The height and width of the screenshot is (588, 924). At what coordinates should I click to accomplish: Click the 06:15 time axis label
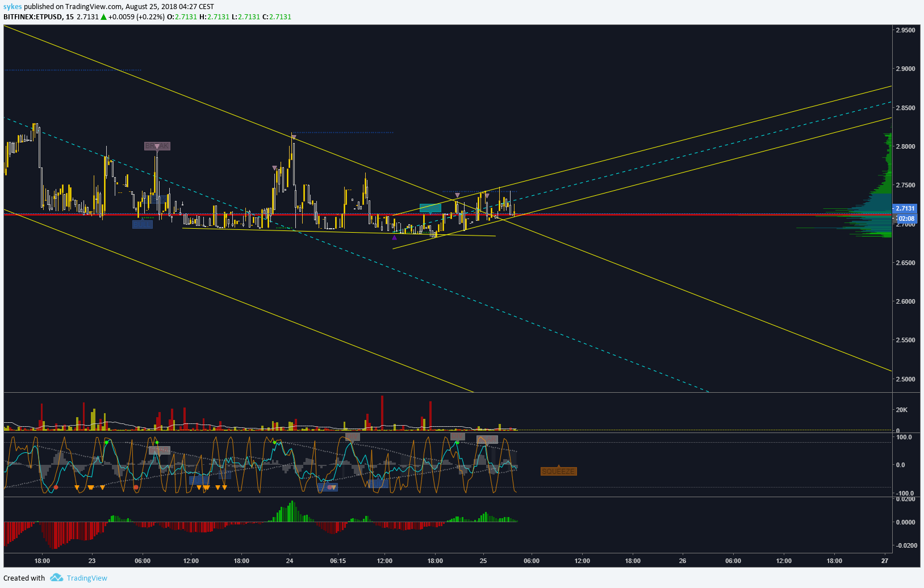pyautogui.click(x=338, y=561)
